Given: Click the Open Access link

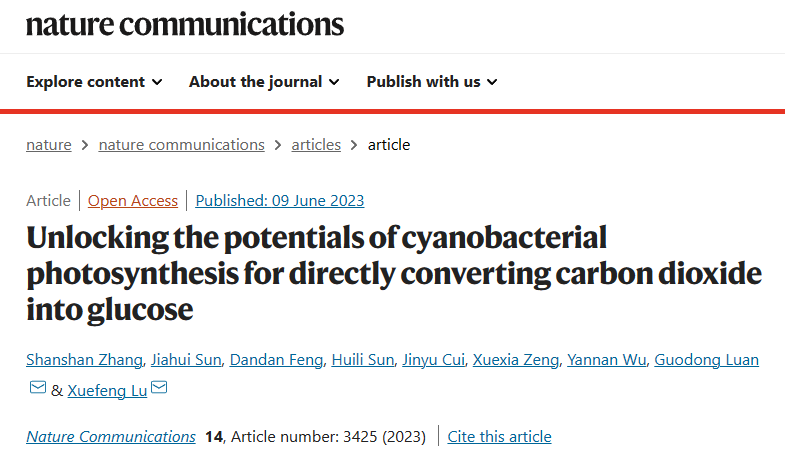Looking at the screenshot, I should click(x=133, y=201).
